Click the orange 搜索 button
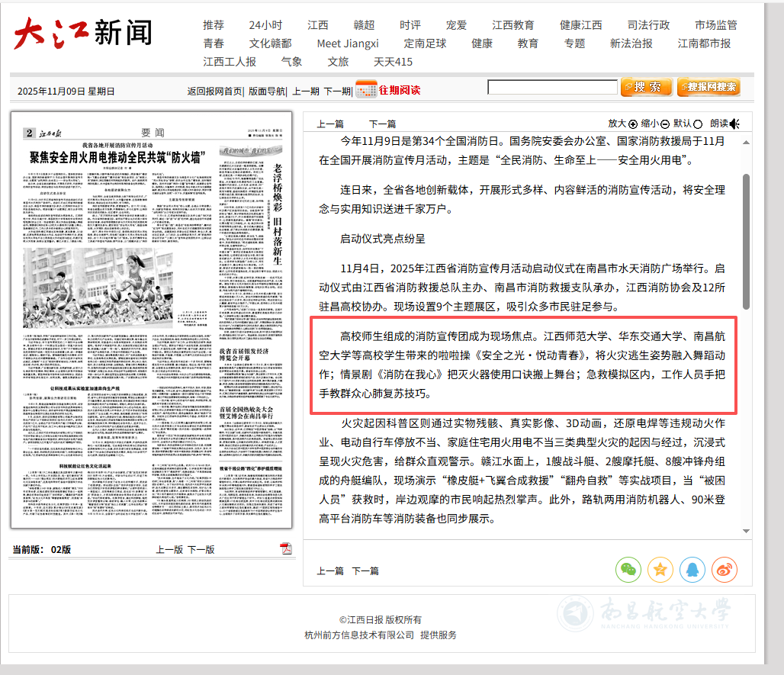Screen dimensions: 784x675 pyautogui.click(x=646, y=88)
